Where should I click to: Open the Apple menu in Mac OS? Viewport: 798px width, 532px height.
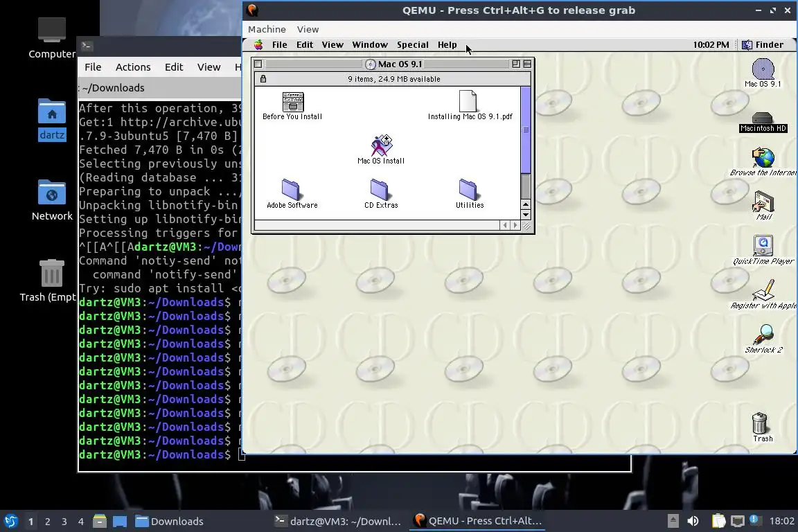[x=258, y=45]
